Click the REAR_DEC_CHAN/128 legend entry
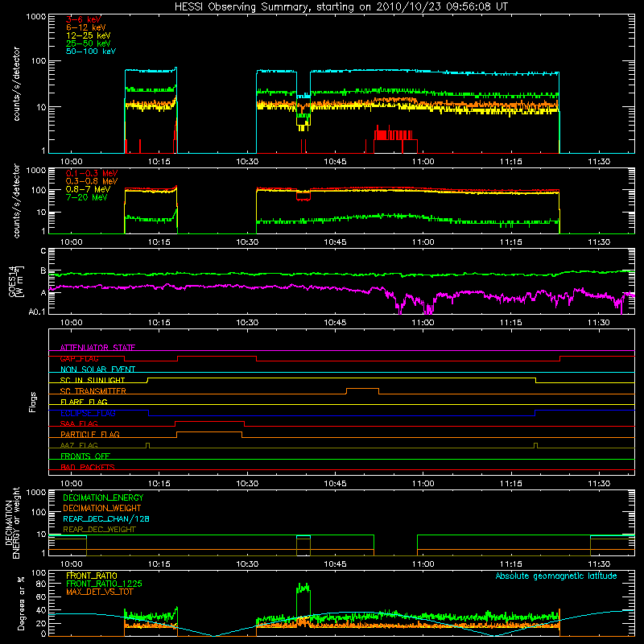This screenshot has height=644, width=644. (x=106, y=519)
